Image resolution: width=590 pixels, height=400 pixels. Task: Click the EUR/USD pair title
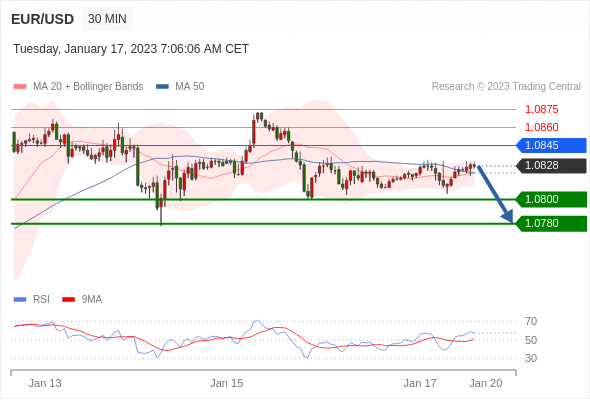click(x=42, y=19)
